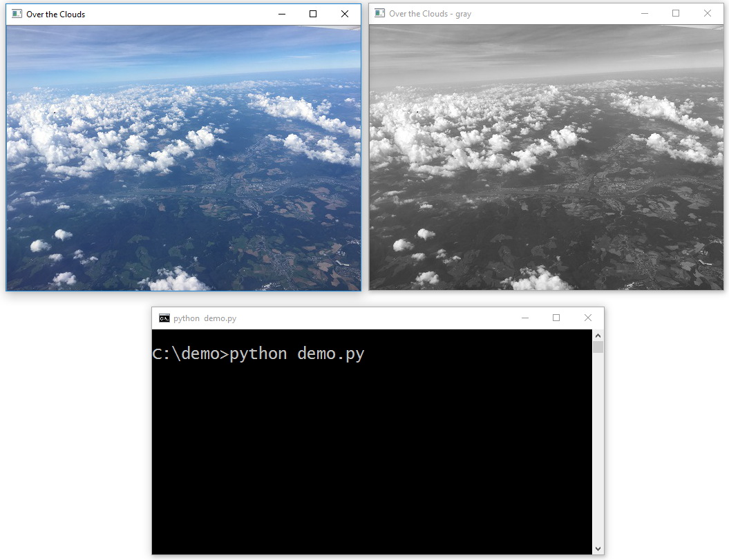729x560 pixels.
Task: Click the OpenCV icon in Over the Clouds title bar
Action: coord(16,13)
